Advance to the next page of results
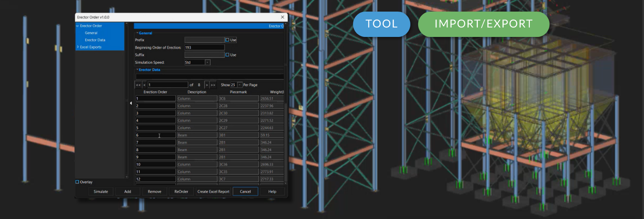This screenshot has height=219, width=644. click(207, 85)
